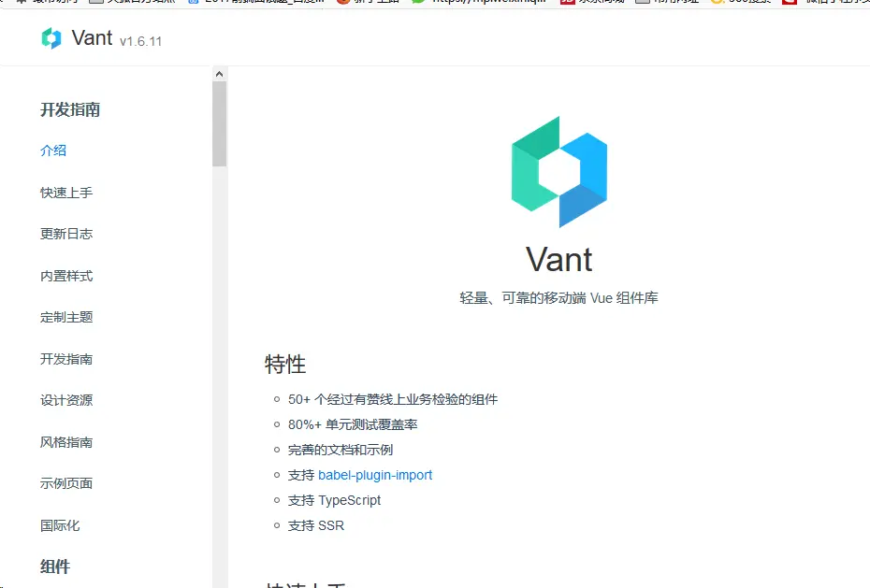Click the 80%+ 单元测试覆盖率 line

(353, 425)
